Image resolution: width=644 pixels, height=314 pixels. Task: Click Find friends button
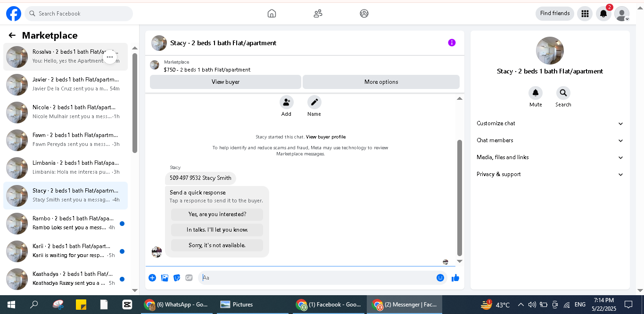[x=555, y=14]
